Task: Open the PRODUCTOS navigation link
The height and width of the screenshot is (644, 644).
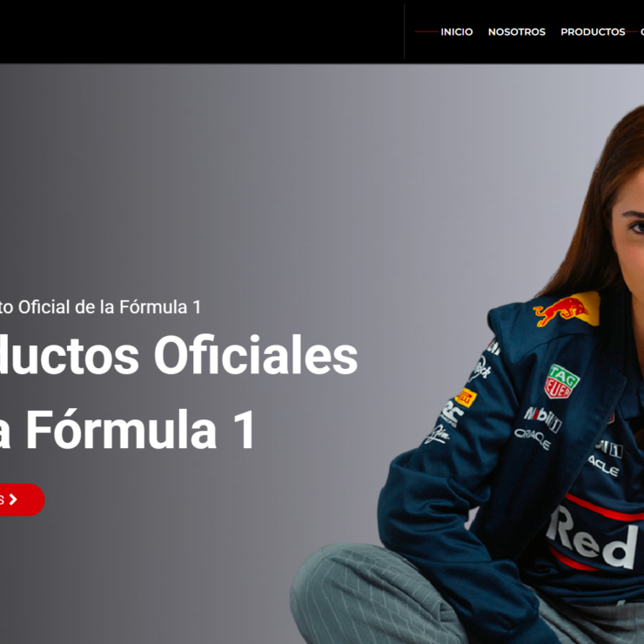Action: point(593,31)
